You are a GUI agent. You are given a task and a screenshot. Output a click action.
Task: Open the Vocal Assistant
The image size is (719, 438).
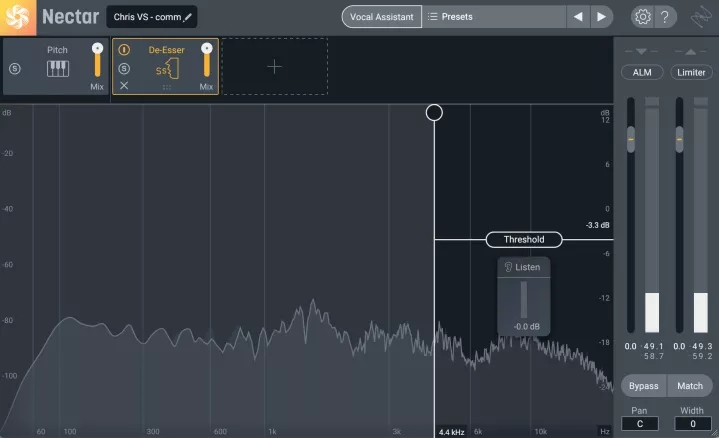pyautogui.click(x=381, y=17)
